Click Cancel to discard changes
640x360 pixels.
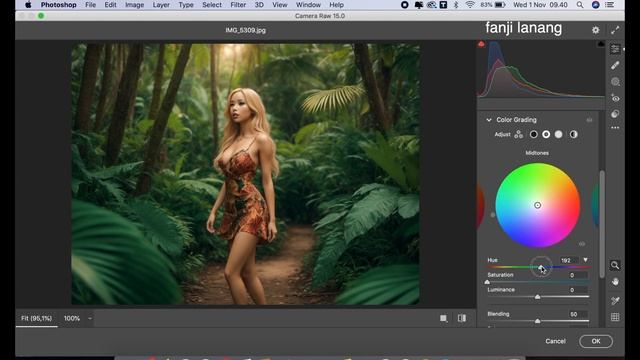(x=556, y=341)
